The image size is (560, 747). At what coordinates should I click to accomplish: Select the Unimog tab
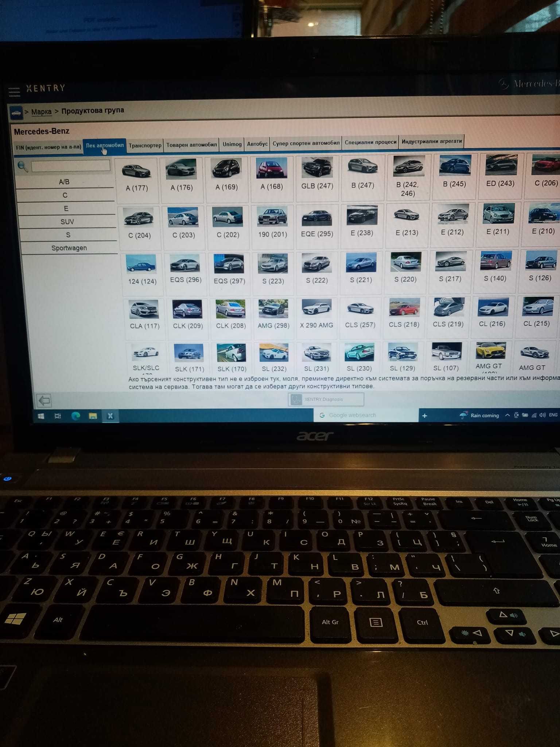point(232,144)
